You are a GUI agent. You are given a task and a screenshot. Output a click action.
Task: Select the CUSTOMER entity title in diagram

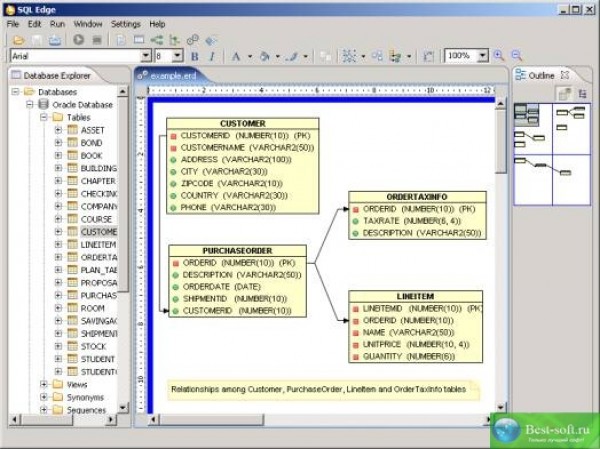pos(242,123)
